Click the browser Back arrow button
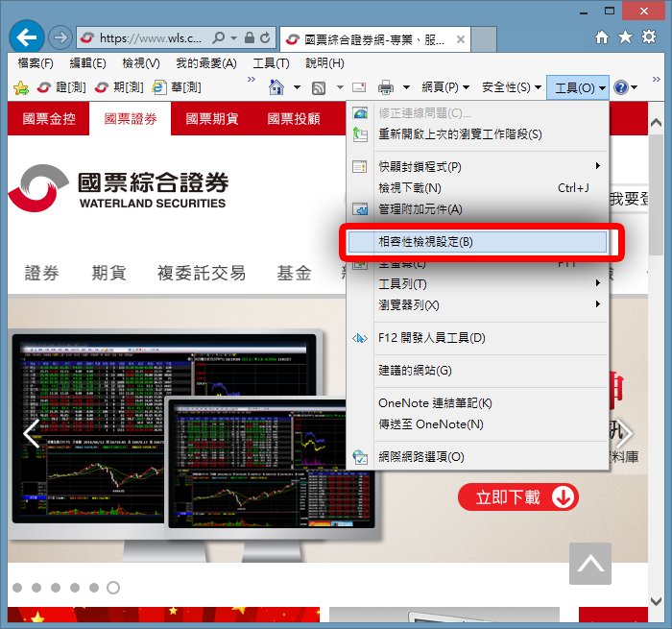Viewport: 672px width, 629px height. pos(27,37)
